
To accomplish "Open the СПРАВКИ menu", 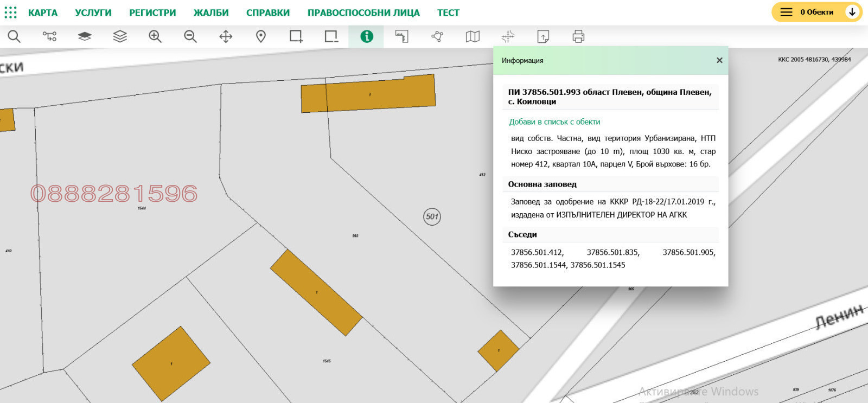I will 268,12.
